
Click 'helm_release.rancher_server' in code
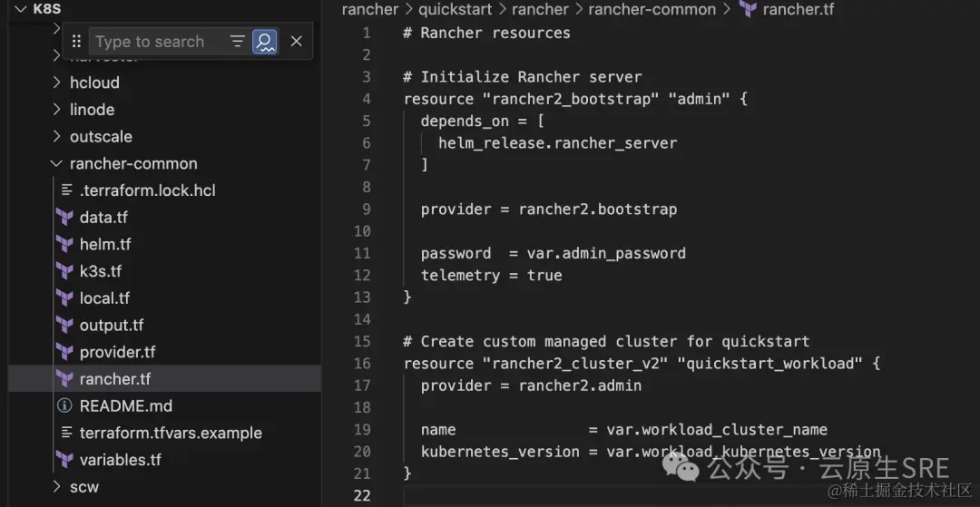[x=557, y=143]
